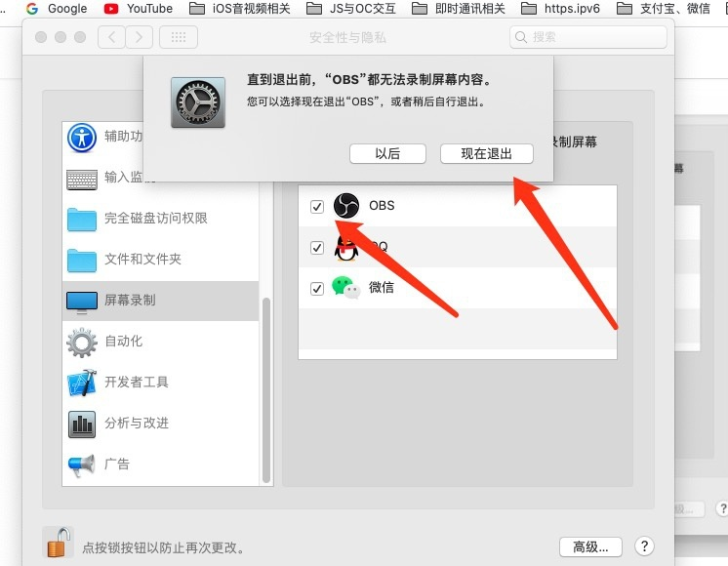Click the 微信 label in the app list
Viewport: 728px width, 566px height.
click(x=382, y=288)
